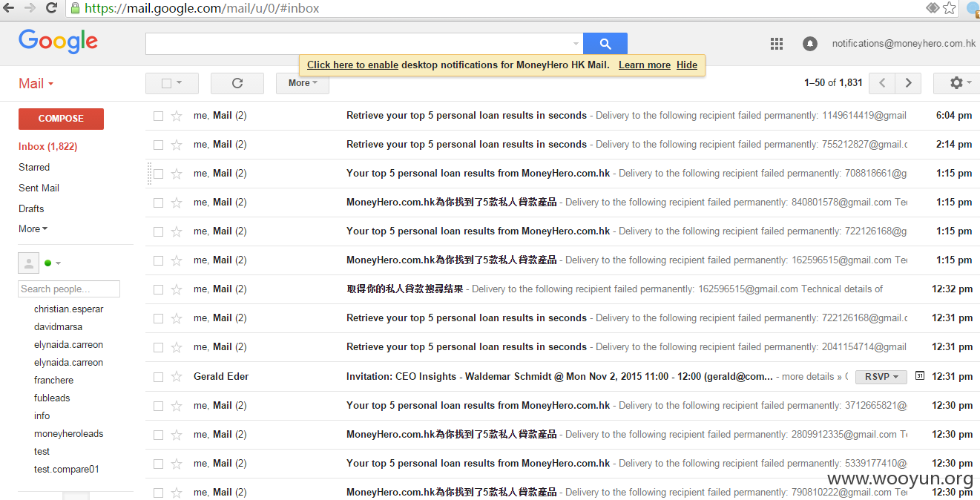Star the 6:04 pm message
This screenshot has width=980, height=500.
(x=177, y=116)
